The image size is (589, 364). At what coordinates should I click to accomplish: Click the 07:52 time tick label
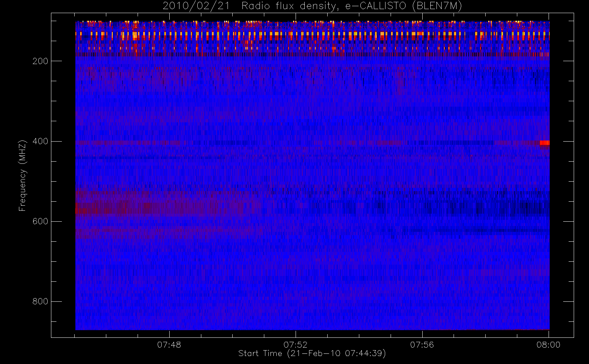tap(296, 345)
